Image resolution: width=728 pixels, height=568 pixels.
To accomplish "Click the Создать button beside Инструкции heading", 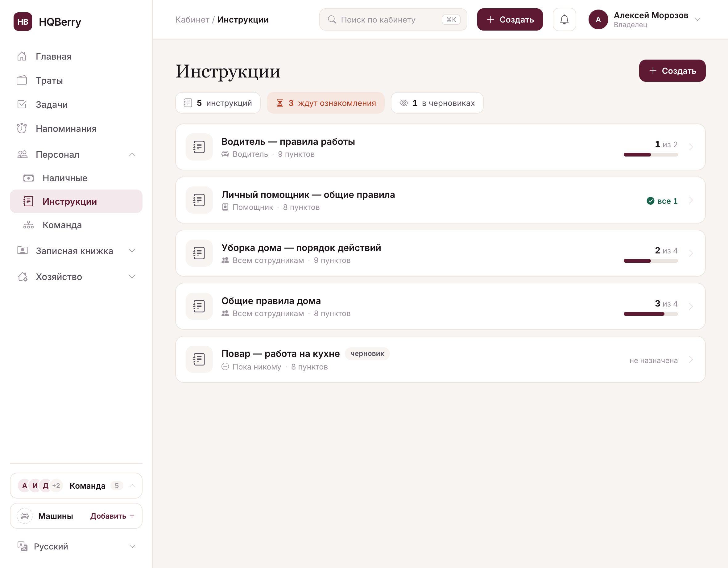I will pos(672,71).
